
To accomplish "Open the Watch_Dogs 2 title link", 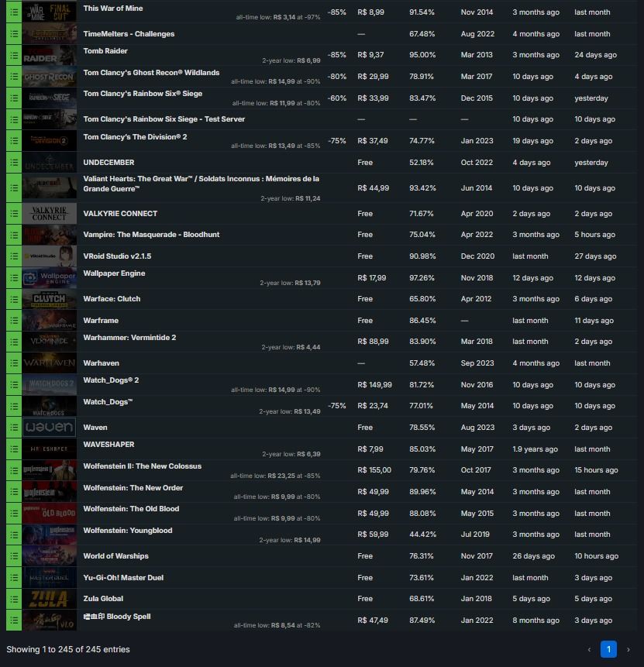I will point(111,380).
